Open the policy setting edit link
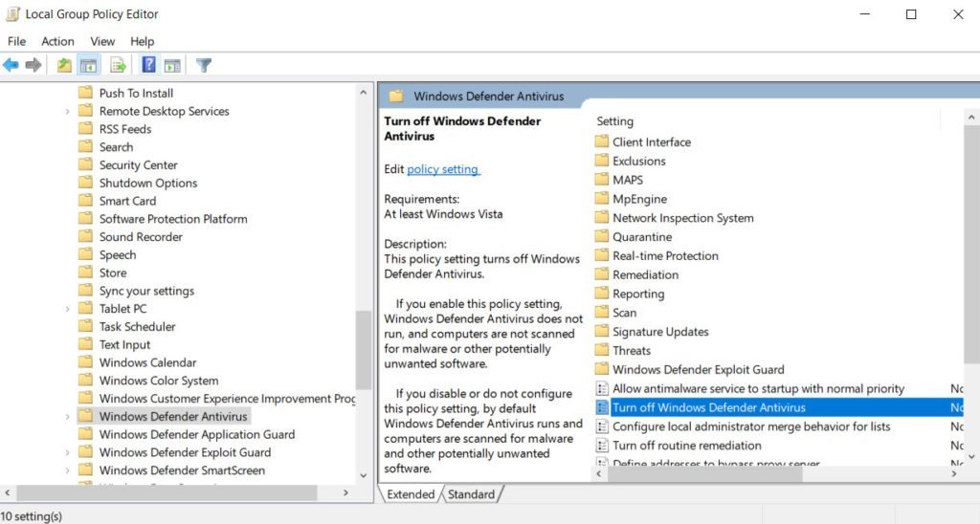980x524 pixels. [442, 169]
